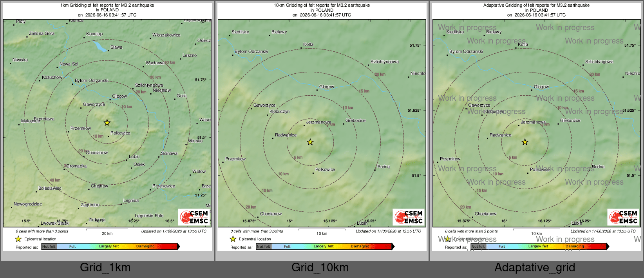The height and width of the screenshot is (278, 644).
Task: Click the 'Not felt' swatch in 10km legend
Action: (264, 246)
